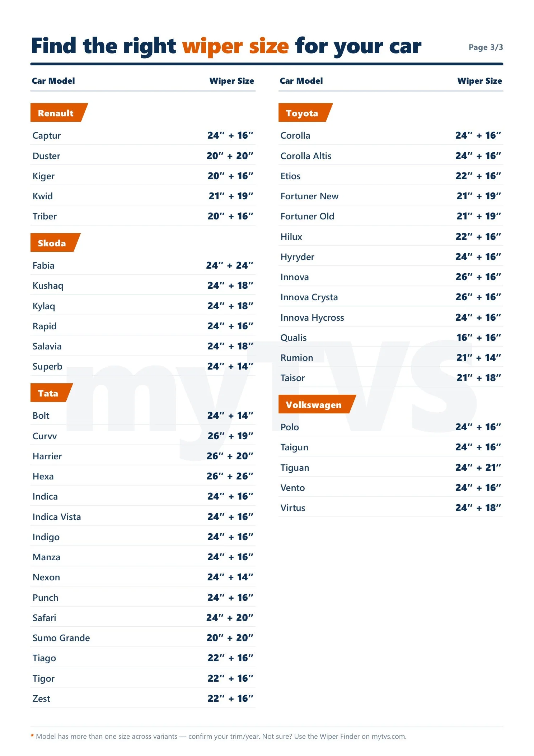Screen dimensions: 534x756
Task: Select the left Car Model column header
Action: click(53, 81)
